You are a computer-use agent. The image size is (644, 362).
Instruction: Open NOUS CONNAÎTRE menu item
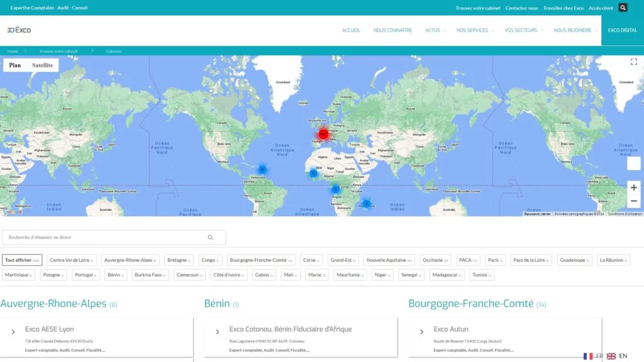tap(392, 30)
